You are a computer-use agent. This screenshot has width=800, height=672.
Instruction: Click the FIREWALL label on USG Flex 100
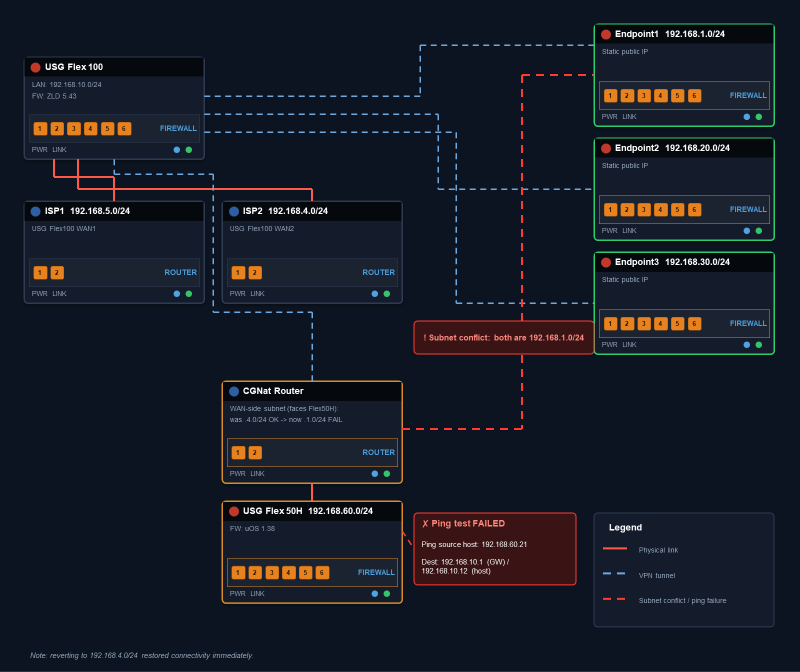click(178, 129)
